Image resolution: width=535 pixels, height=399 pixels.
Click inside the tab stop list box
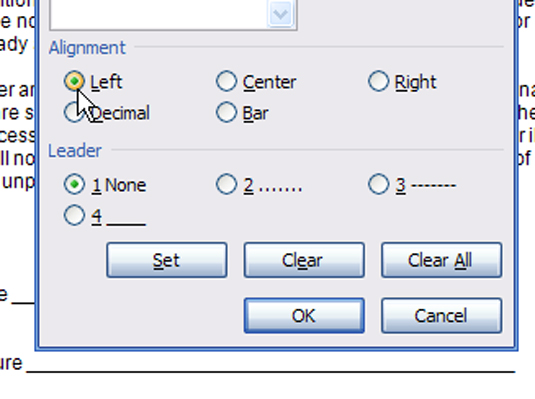coord(159,14)
